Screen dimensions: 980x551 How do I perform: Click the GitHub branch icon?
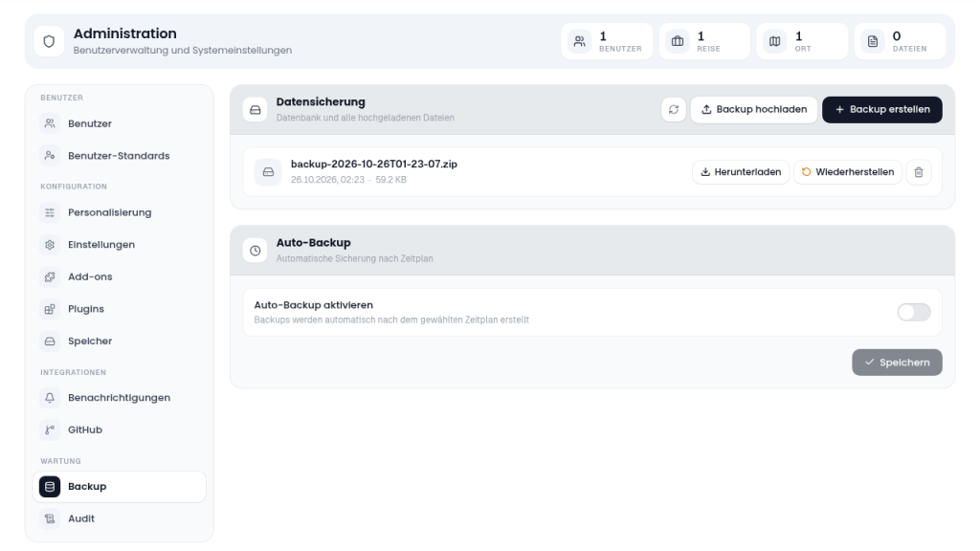pyautogui.click(x=50, y=430)
